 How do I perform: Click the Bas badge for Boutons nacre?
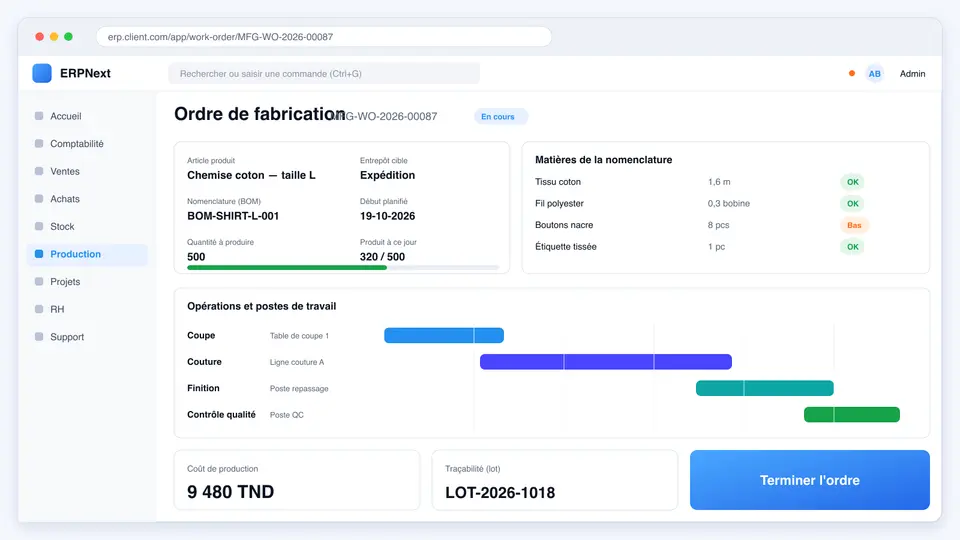pos(854,225)
